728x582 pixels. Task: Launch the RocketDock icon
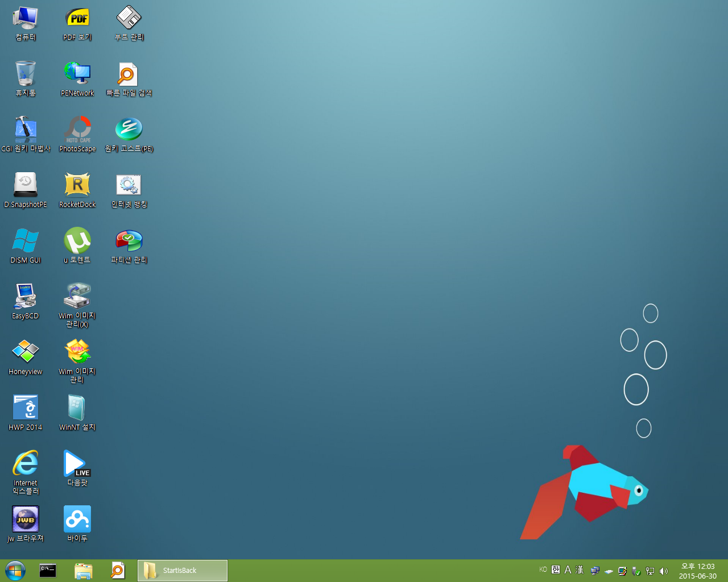coord(77,190)
